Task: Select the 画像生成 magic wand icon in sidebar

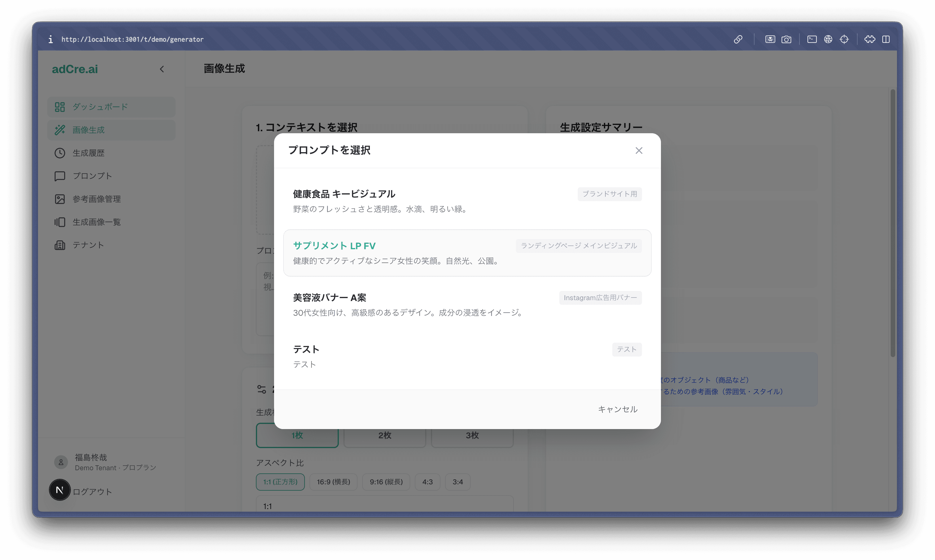Action: 60,130
